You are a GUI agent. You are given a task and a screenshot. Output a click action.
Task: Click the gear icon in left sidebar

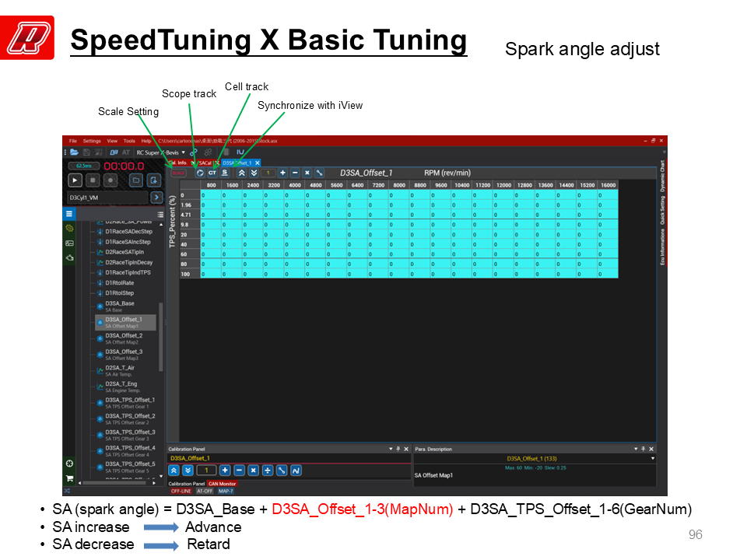pos(69,229)
